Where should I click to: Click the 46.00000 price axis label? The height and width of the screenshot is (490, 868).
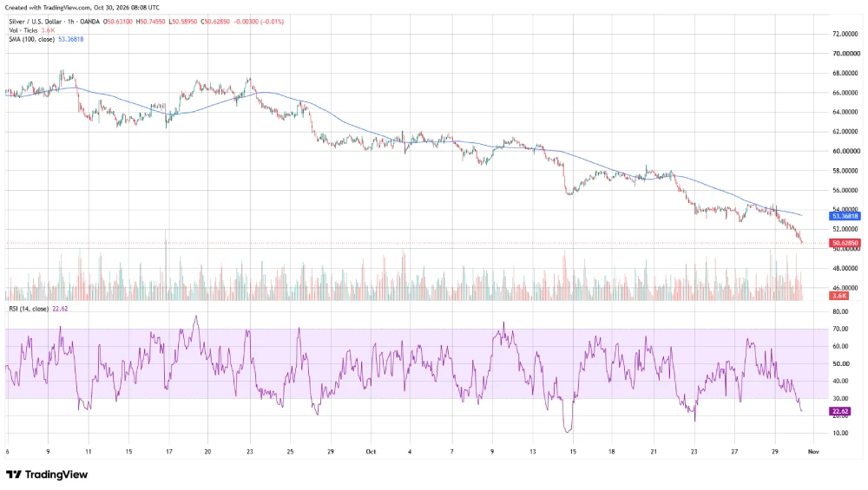click(x=846, y=288)
